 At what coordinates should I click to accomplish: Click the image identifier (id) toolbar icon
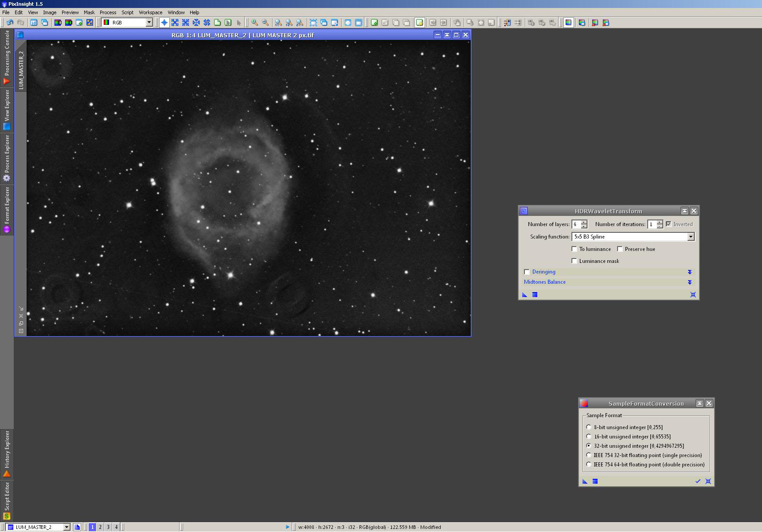coord(34,23)
